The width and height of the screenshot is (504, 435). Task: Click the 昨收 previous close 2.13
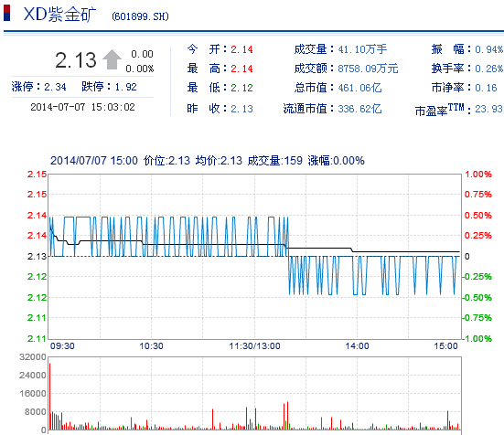(x=241, y=109)
